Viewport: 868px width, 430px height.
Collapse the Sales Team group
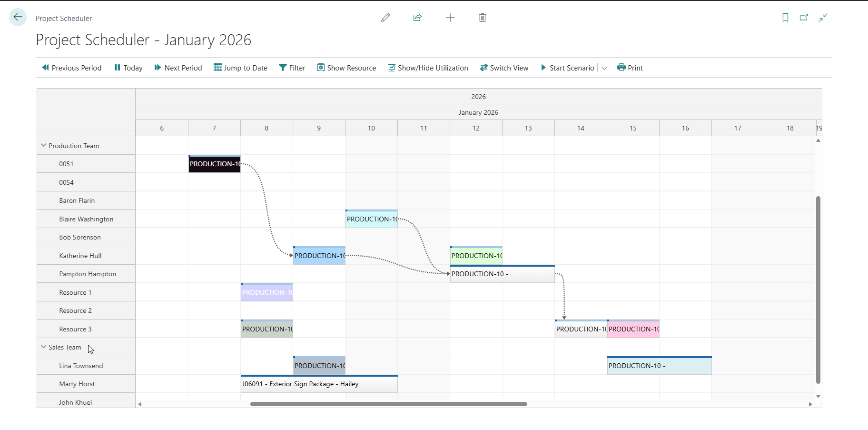click(x=44, y=347)
